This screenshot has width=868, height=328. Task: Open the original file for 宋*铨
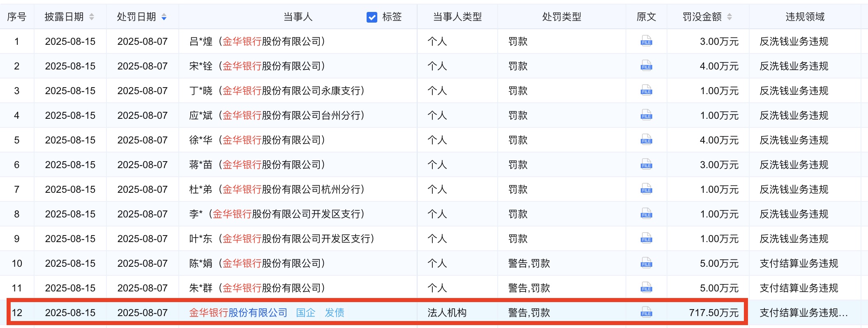pyautogui.click(x=646, y=66)
